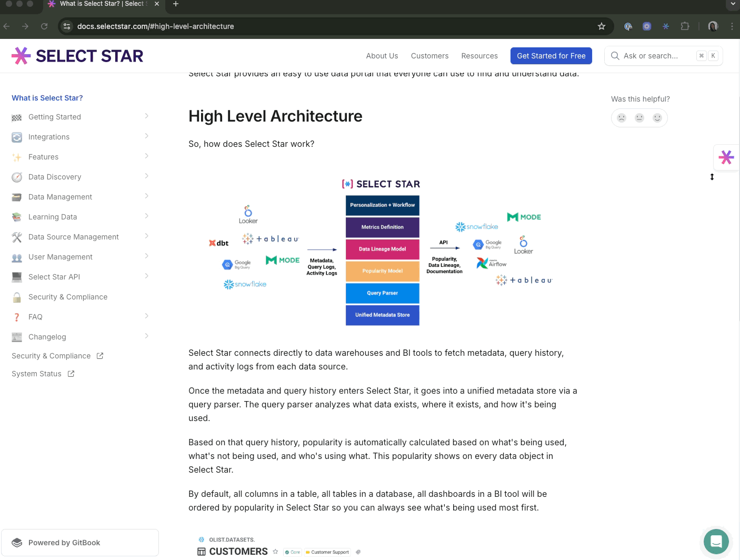Click the neutral face feedback icon
The image size is (740, 560).
[x=639, y=118]
